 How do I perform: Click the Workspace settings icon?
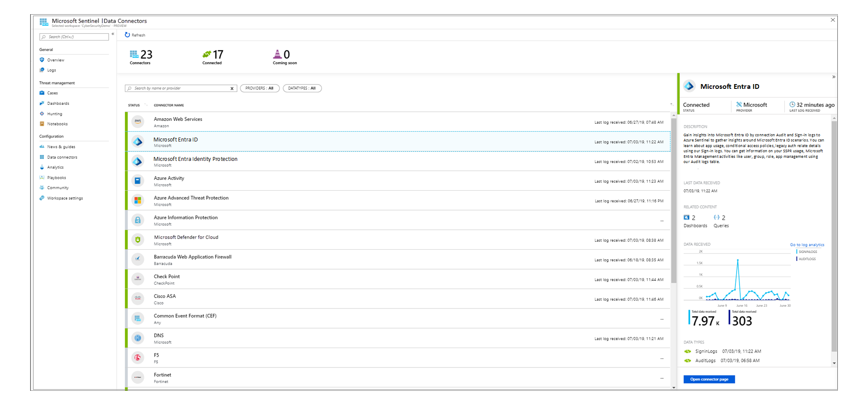[42, 198]
